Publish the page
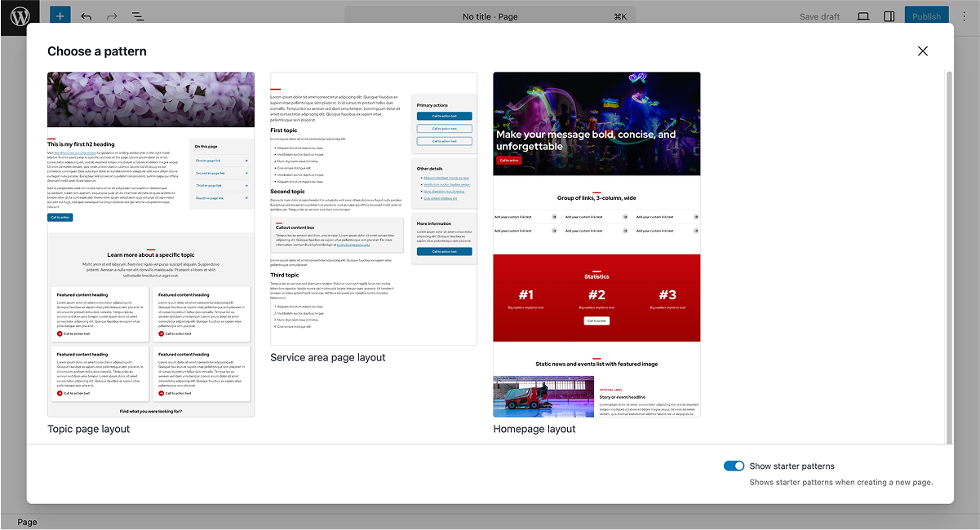 pos(926,15)
